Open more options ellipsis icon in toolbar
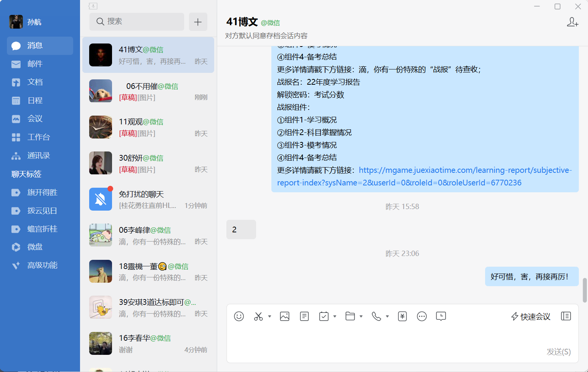 tap(422, 316)
